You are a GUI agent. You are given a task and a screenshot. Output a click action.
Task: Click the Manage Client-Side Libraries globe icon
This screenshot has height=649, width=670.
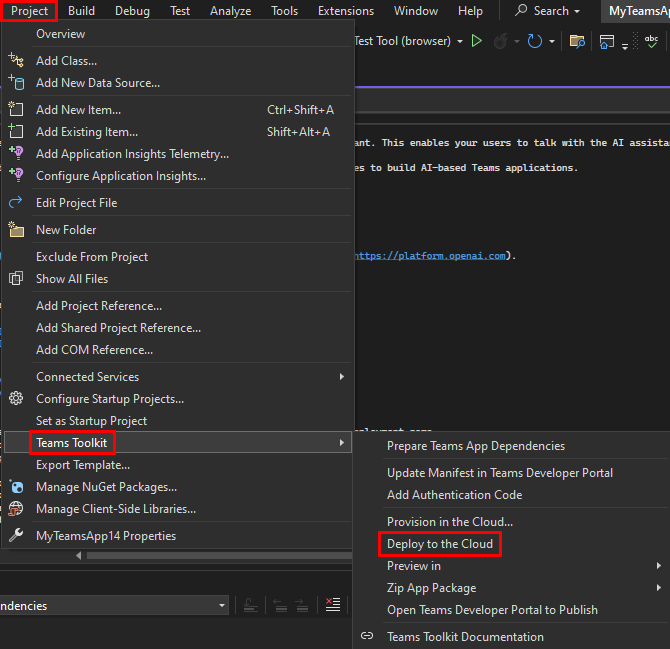[16, 508]
